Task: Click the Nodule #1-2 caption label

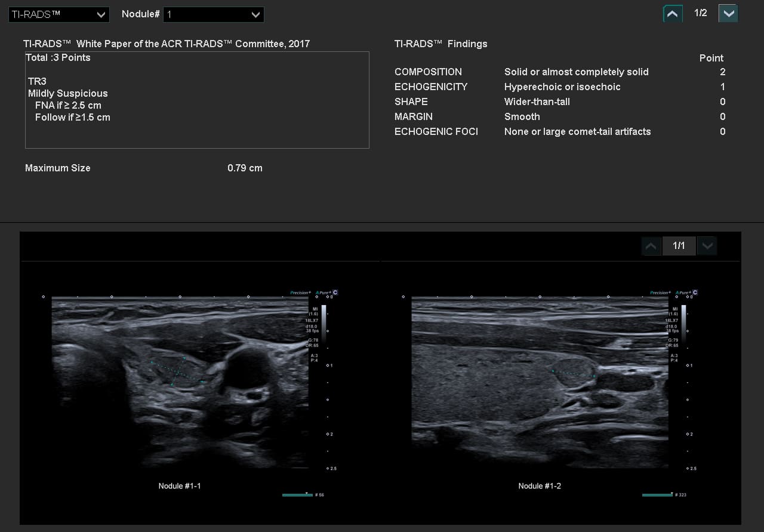Action: 540,486
